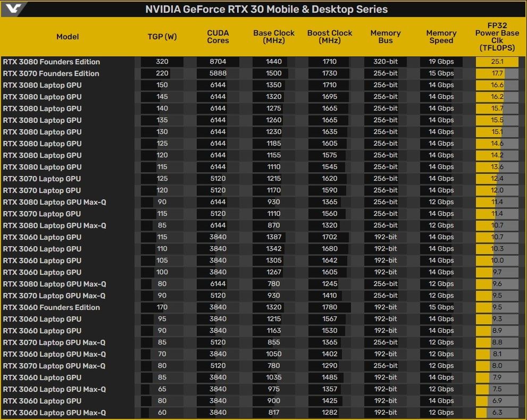Click the 1567 boost clock cell
The width and height of the screenshot is (527, 420).
329,319
